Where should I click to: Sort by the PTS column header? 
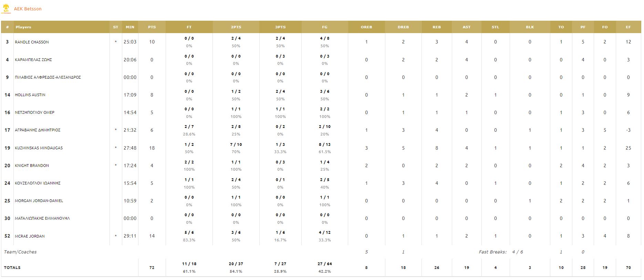152,27
